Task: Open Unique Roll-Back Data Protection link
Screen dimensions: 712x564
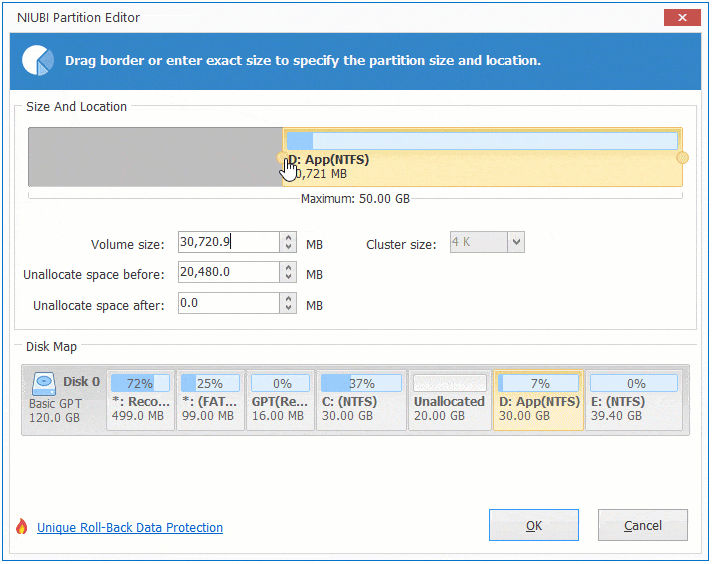Action: coord(130,528)
